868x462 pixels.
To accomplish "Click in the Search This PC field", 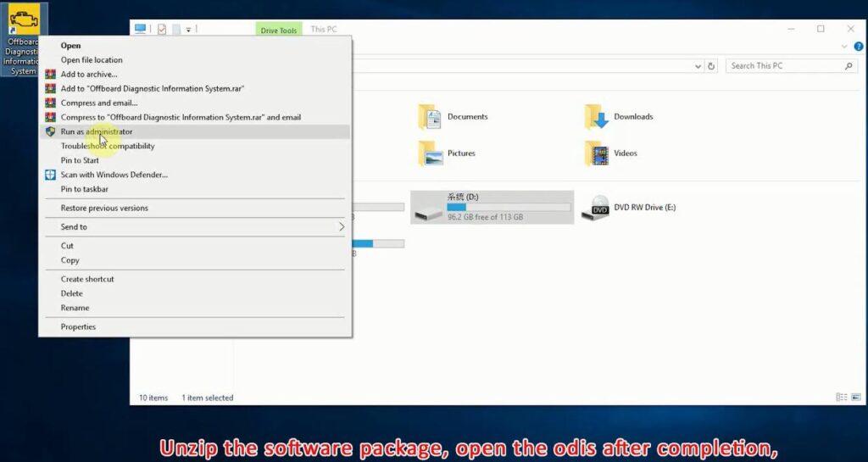I will 784,66.
